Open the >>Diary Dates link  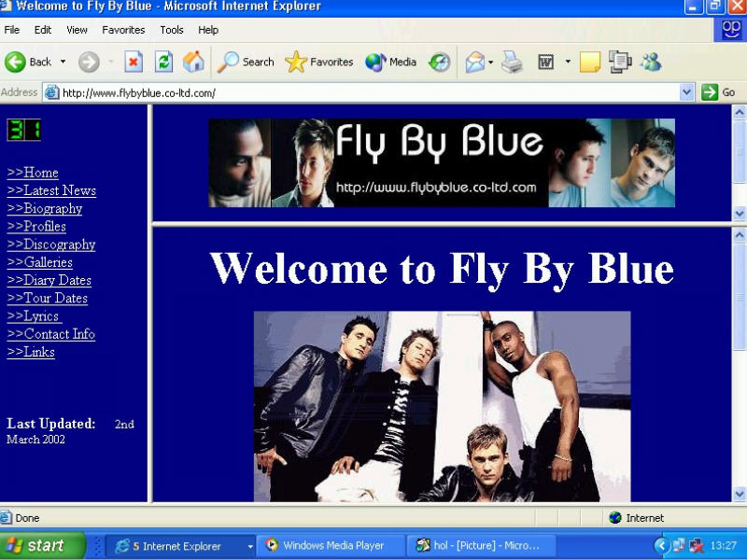tap(49, 280)
